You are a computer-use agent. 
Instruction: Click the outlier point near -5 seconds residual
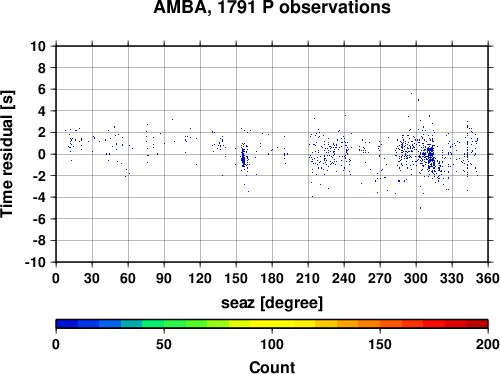coord(420,208)
